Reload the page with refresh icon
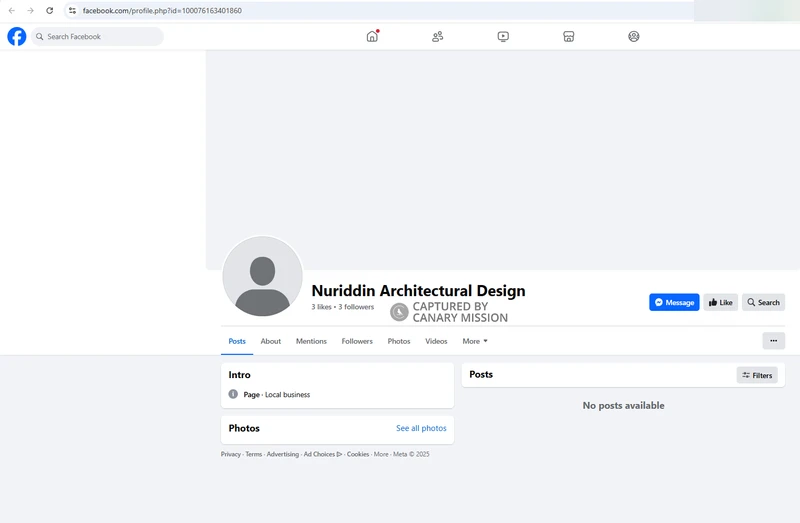This screenshot has height=523, width=800. tap(49, 10)
